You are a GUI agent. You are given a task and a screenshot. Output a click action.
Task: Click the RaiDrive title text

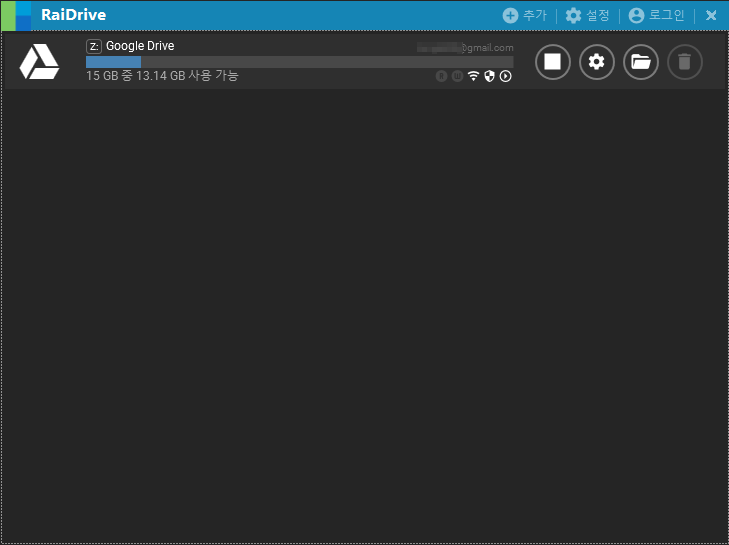[73, 15]
